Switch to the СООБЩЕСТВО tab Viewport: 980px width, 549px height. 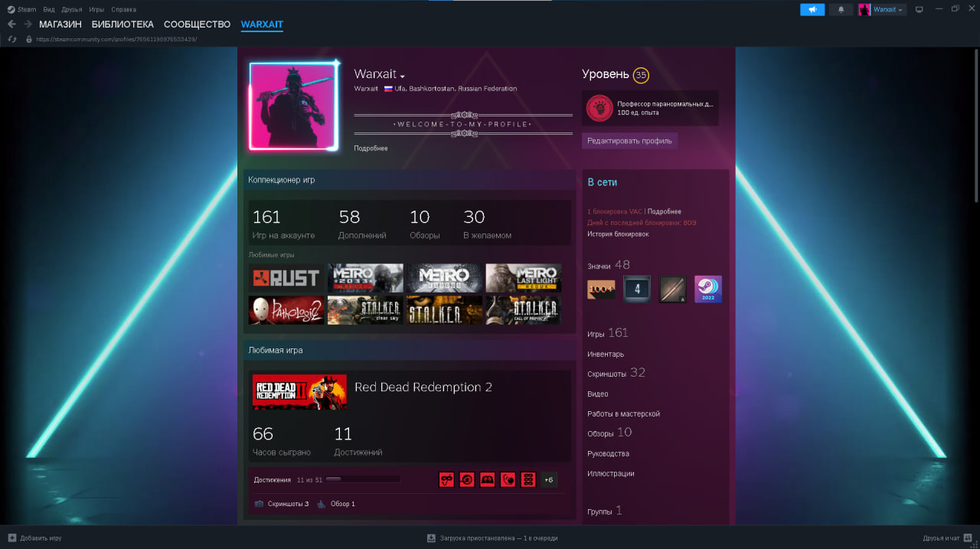(x=197, y=25)
